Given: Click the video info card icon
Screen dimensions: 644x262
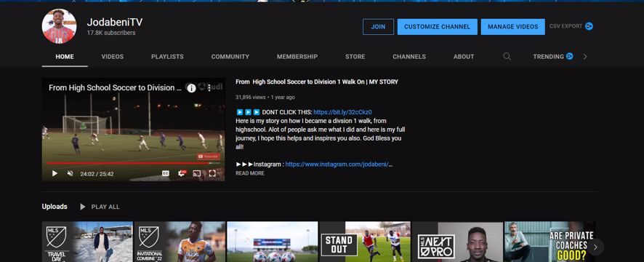Looking at the screenshot, I should pos(191,87).
